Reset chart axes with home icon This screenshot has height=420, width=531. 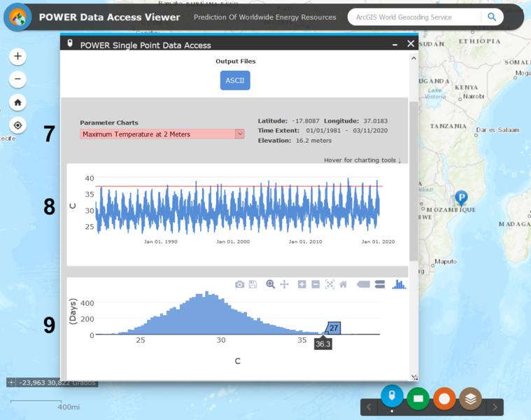pos(343,284)
